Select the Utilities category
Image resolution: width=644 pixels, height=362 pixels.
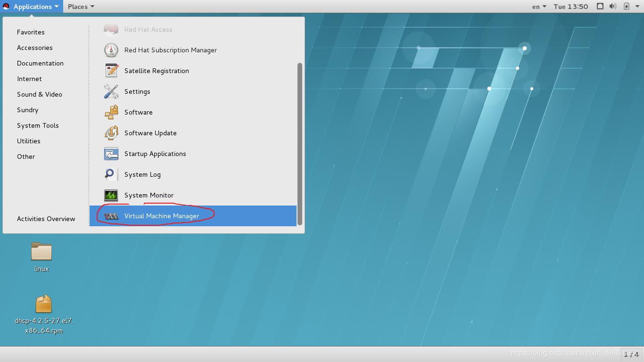29,141
